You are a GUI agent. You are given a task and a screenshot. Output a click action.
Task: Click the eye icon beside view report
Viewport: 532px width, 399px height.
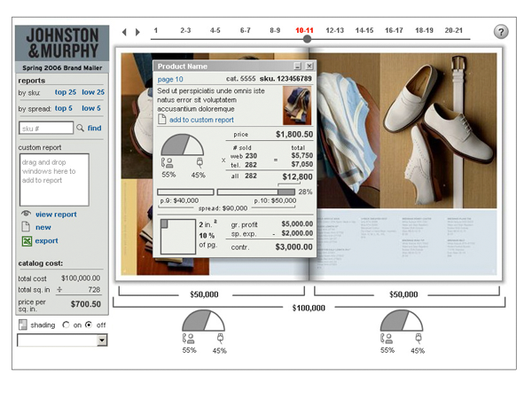(x=26, y=214)
